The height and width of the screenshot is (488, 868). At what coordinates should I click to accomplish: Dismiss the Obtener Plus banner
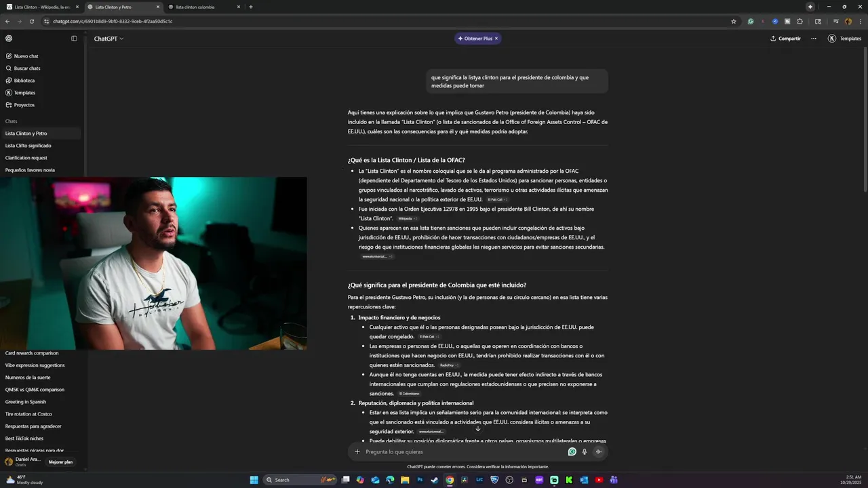click(496, 39)
